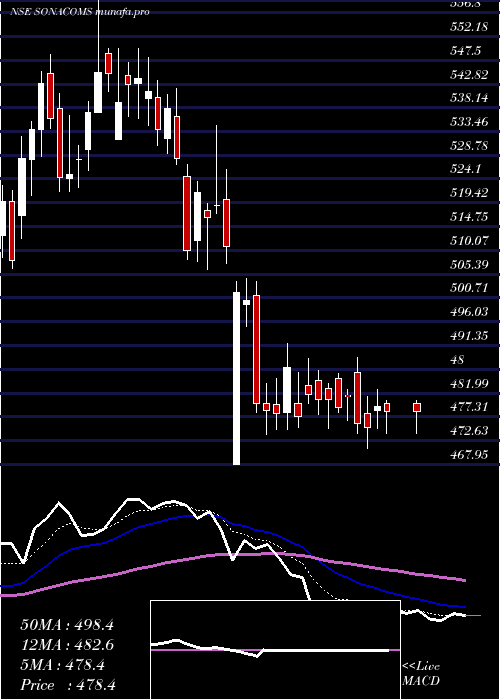Screen dimensions: 500x700
Task: Click the <<Live MACD label
Action: (421, 674)
